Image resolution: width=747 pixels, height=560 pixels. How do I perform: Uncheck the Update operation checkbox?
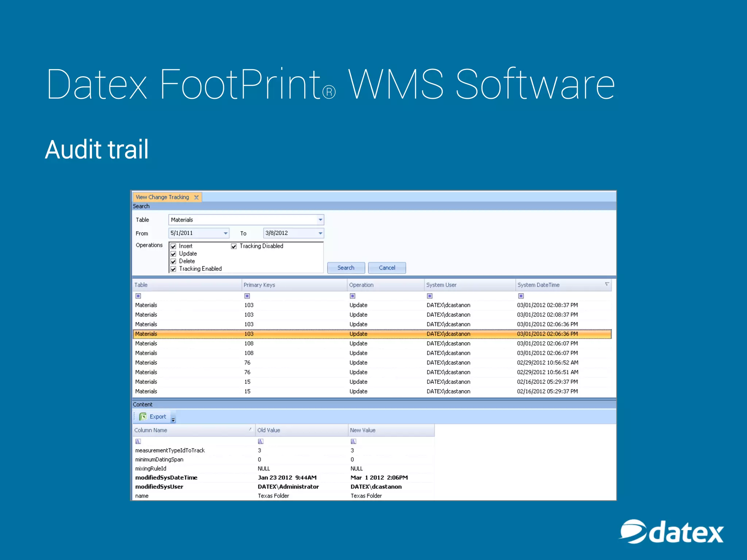(174, 254)
